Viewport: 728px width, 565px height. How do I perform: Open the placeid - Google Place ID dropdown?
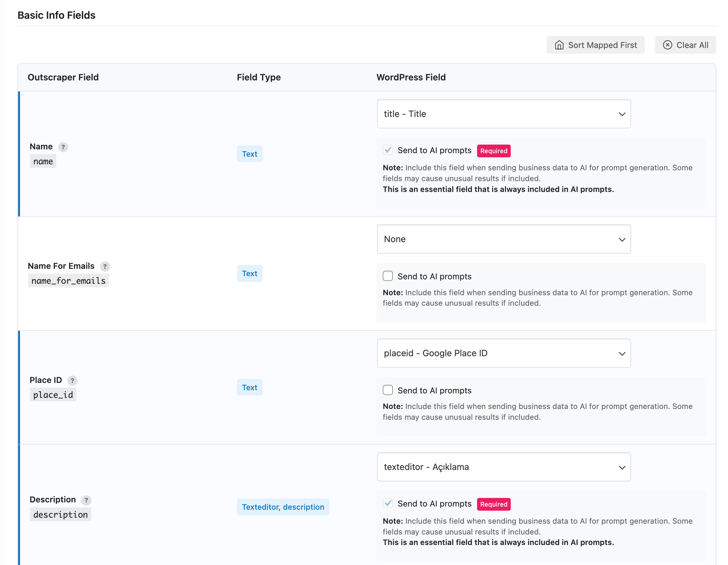coord(503,353)
